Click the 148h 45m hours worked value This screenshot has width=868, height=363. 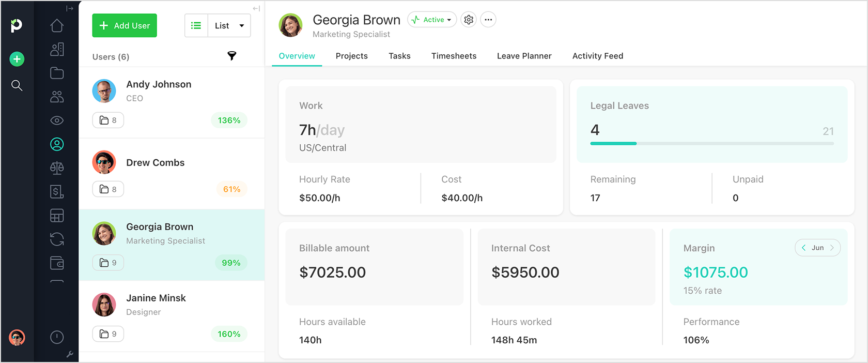tap(514, 340)
